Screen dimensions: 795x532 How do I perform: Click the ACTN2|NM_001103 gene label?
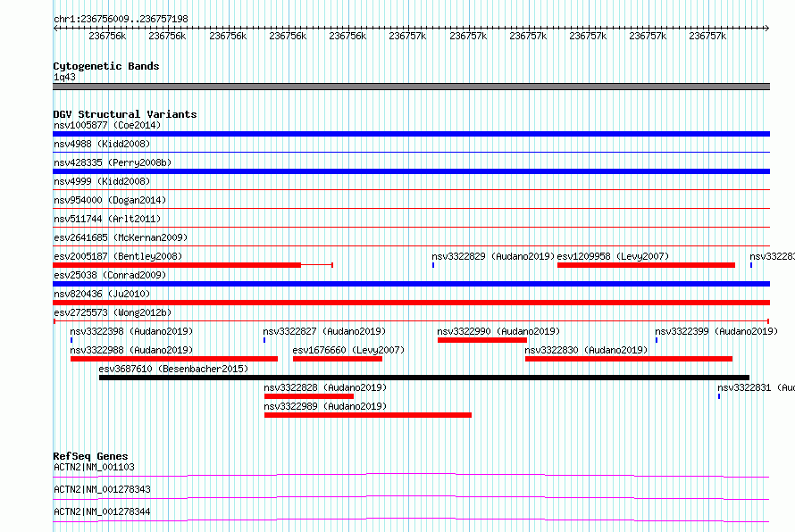pos(94,467)
